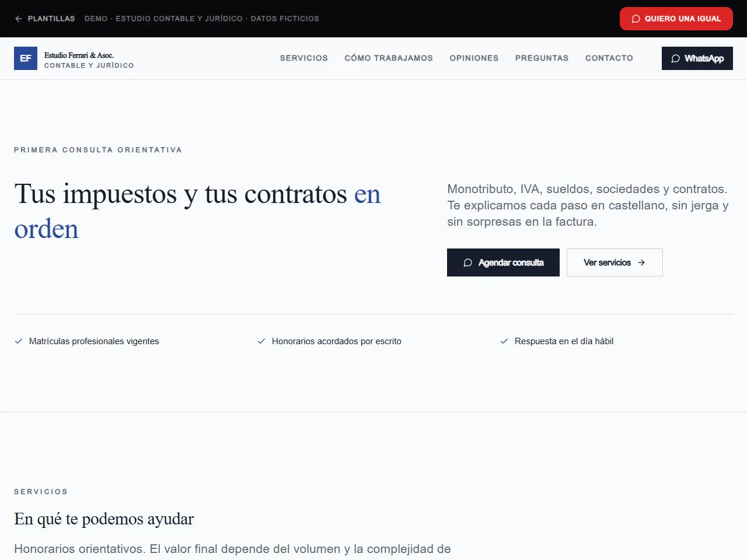Click the Ver servicios button

coord(615,262)
